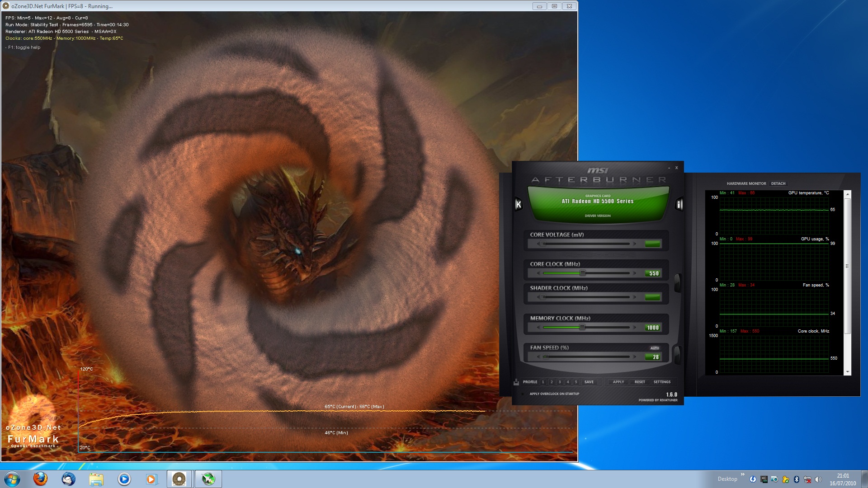Click the Kombustor K icon in Afterburner
The image size is (868, 488).
tap(519, 204)
